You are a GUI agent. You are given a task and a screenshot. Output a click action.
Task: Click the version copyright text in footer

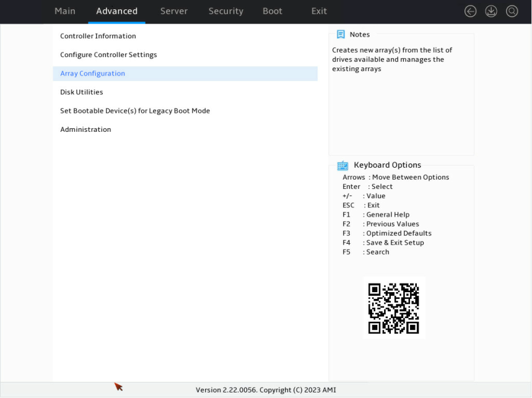(x=266, y=390)
